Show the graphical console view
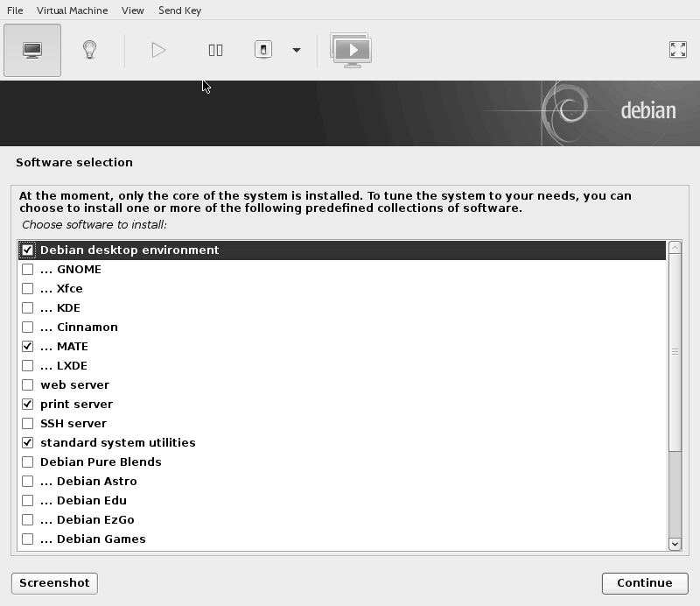Screen dimensions: 700x606 click(x=32, y=50)
